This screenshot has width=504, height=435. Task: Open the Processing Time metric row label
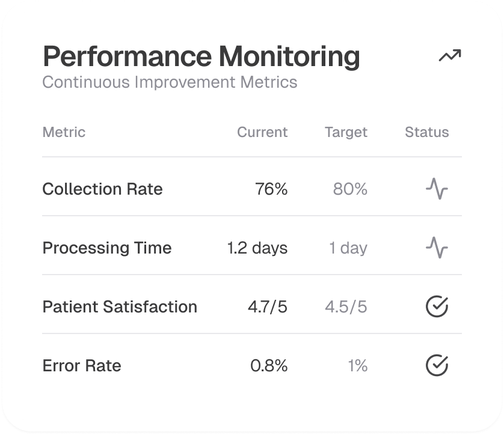click(x=107, y=248)
